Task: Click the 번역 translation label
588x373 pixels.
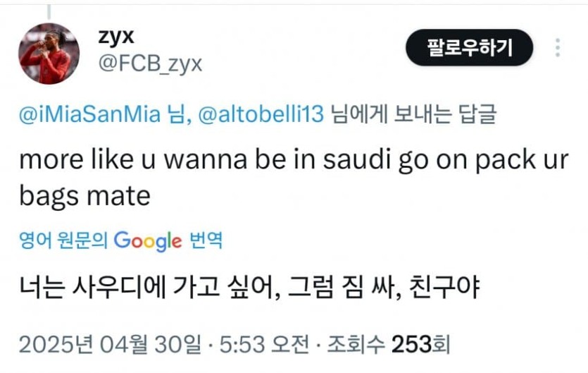Action: coord(206,241)
